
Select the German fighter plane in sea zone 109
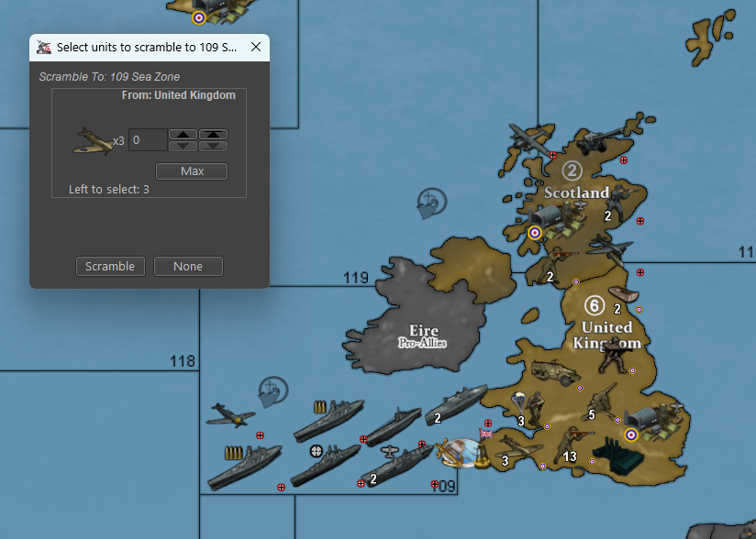[230, 415]
